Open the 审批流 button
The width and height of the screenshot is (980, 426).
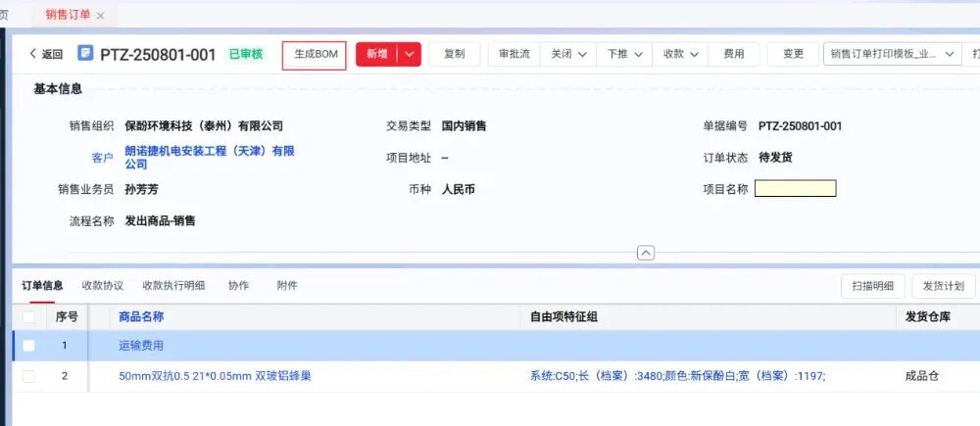click(514, 54)
